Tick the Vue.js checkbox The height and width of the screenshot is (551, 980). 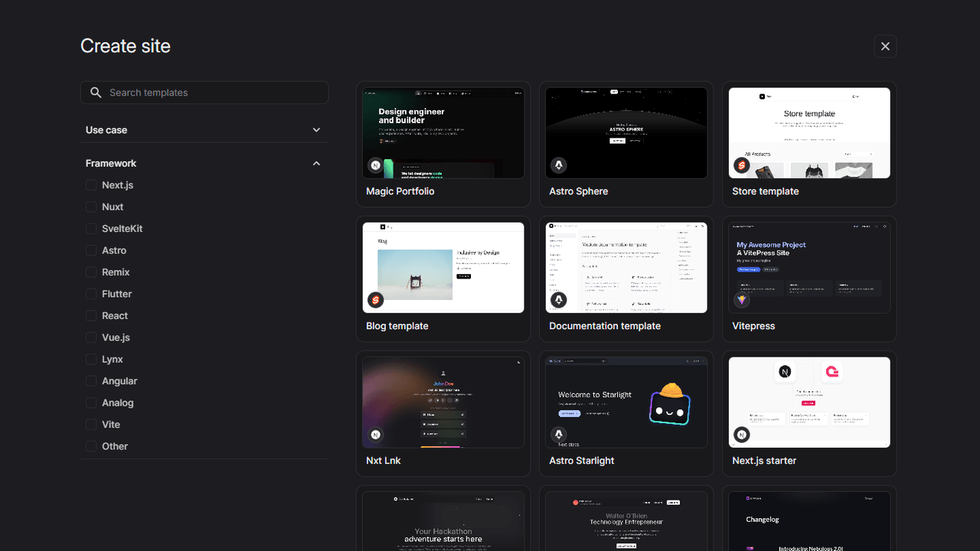(x=91, y=337)
